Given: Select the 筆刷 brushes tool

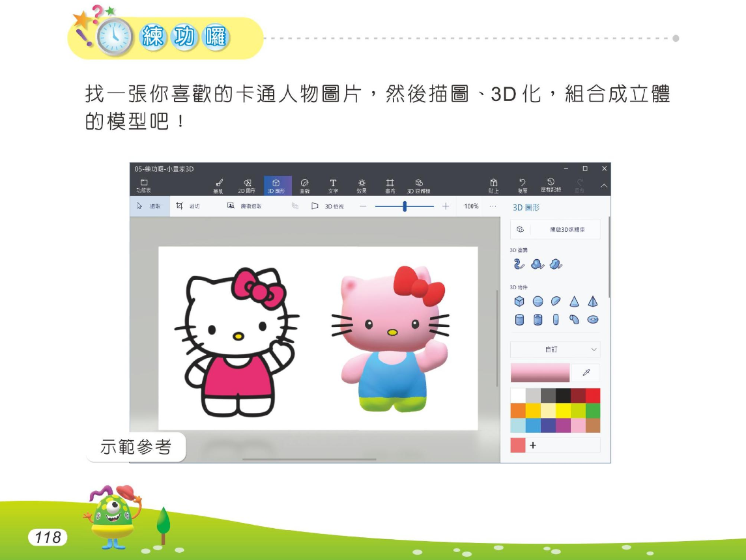Looking at the screenshot, I should tap(218, 186).
